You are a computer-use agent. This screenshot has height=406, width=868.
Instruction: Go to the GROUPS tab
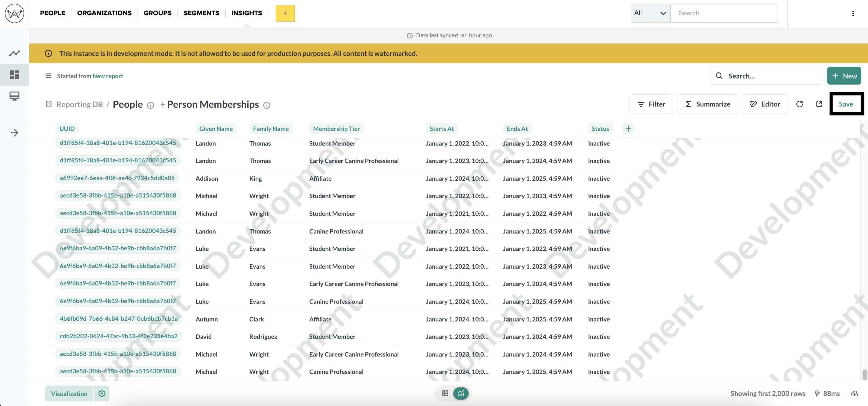pyautogui.click(x=158, y=13)
